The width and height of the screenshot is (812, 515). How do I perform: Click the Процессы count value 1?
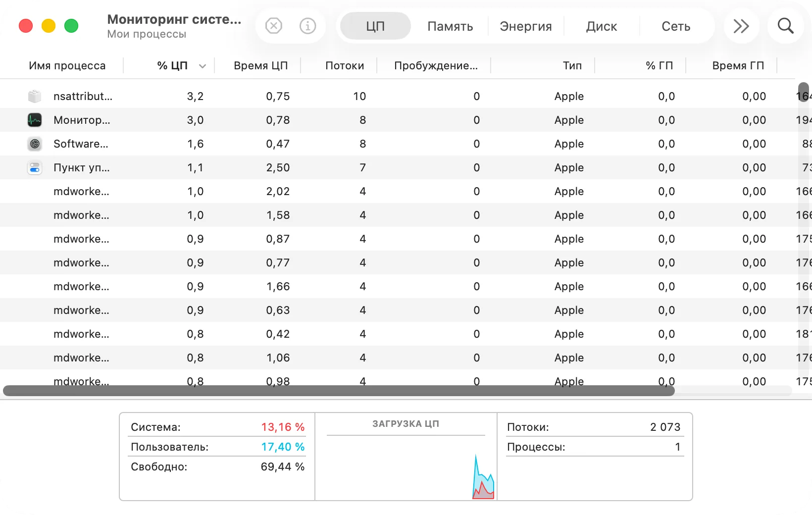coord(678,447)
